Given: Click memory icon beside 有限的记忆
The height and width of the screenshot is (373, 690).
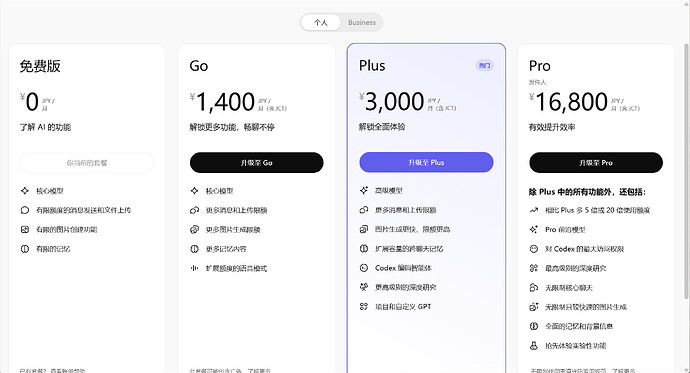Looking at the screenshot, I should (x=25, y=249).
